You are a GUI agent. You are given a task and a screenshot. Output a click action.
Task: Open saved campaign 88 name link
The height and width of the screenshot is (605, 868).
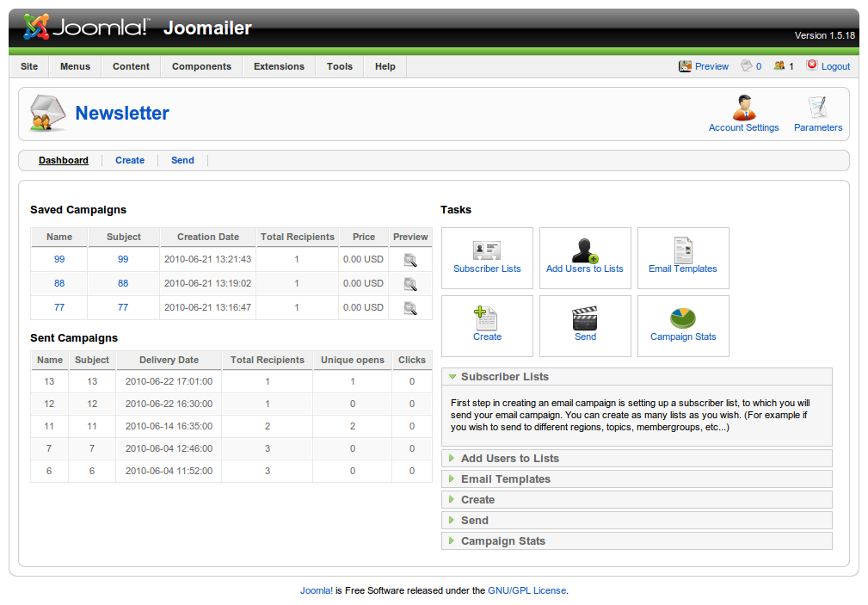click(59, 283)
